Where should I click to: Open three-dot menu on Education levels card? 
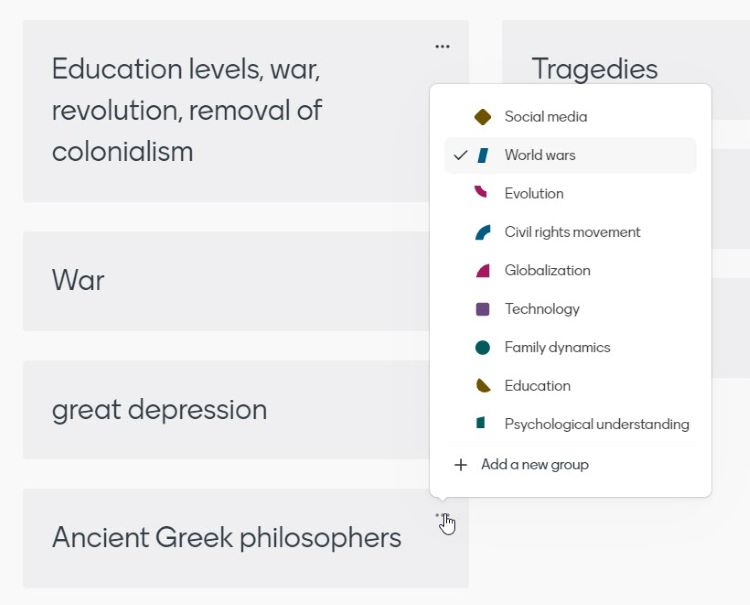[x=442, y=46]
